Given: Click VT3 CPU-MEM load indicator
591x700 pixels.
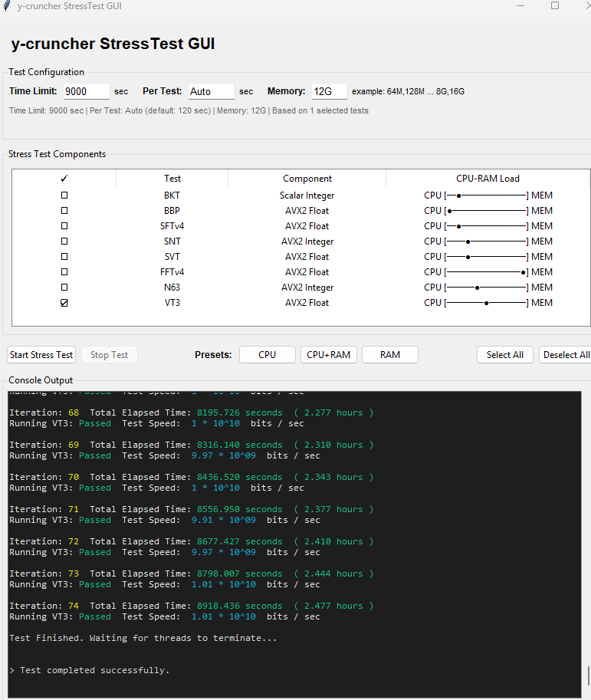Looking at the screenshot, I should point(488,303).
